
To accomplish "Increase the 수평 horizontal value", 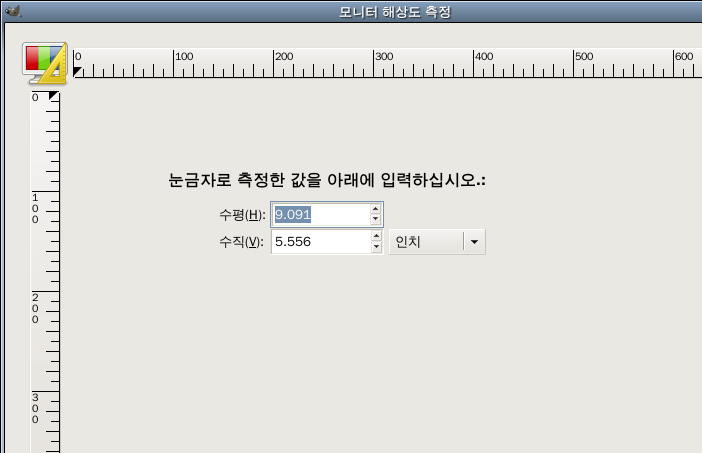I will click(x=376, y=210).
